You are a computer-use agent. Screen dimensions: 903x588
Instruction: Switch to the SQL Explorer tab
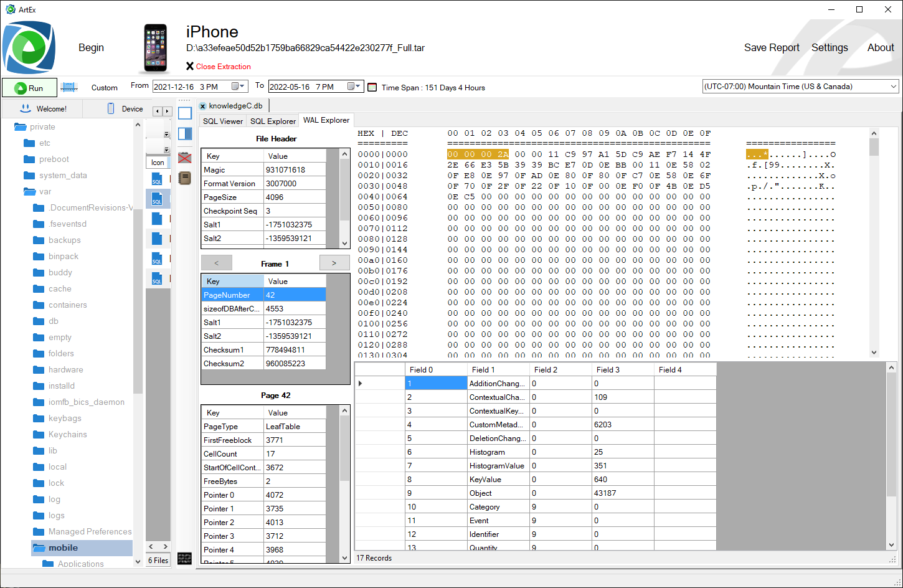click(x=273, y=121)
